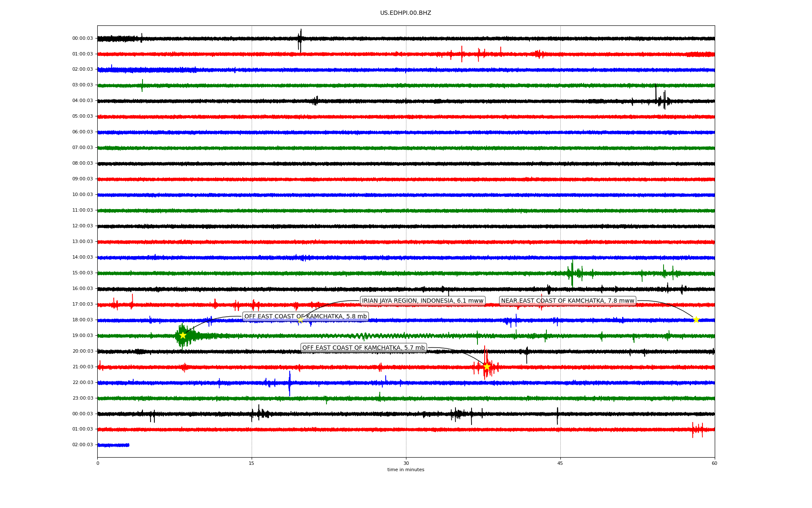Click the 'time in minutes' axis label
Viewport: 812px width, 508px height.
click(406, 469)
